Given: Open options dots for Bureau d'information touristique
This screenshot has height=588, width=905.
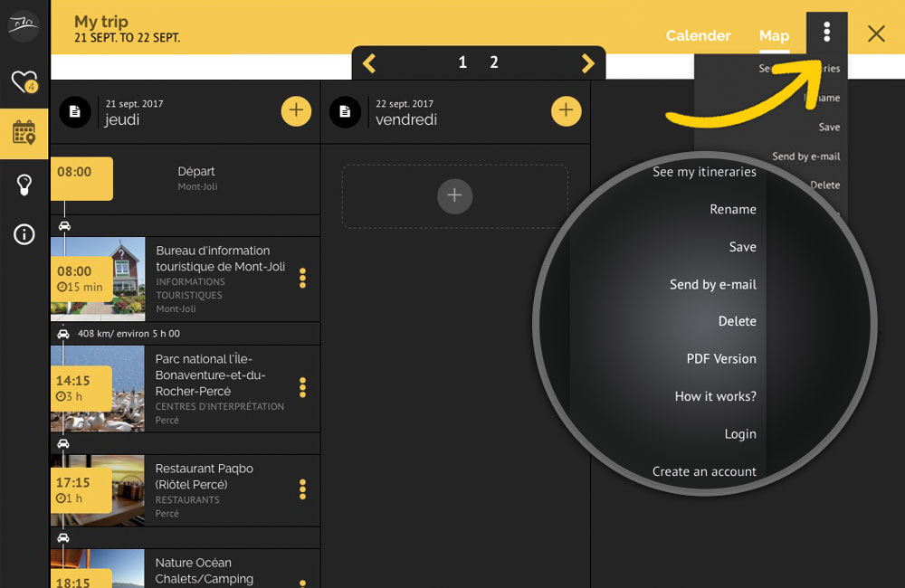Looking at the screenshot, I should click(x=302, y=278).
